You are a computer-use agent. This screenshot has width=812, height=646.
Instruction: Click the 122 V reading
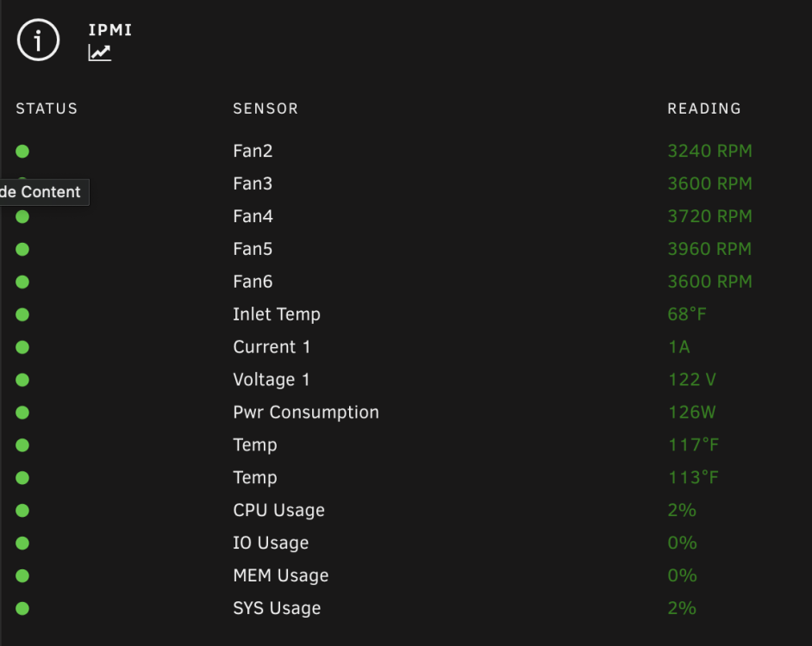click(x=692, y=379)
